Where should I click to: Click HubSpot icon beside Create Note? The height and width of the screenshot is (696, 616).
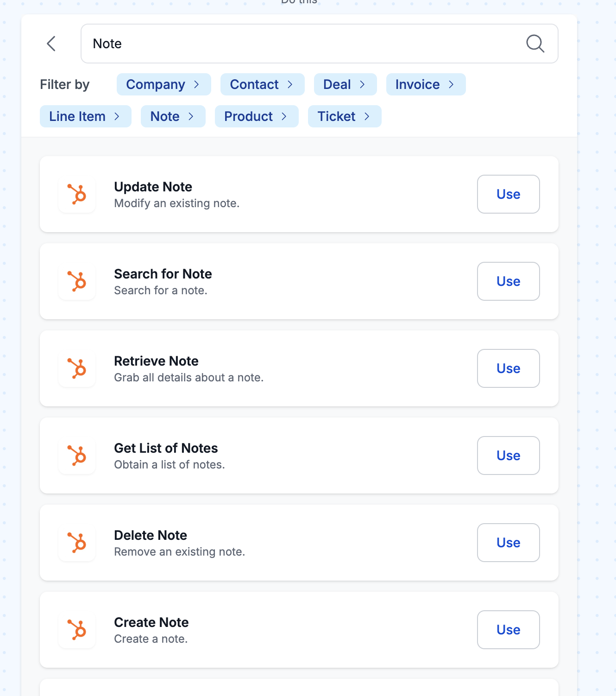(x=77, y=630)
